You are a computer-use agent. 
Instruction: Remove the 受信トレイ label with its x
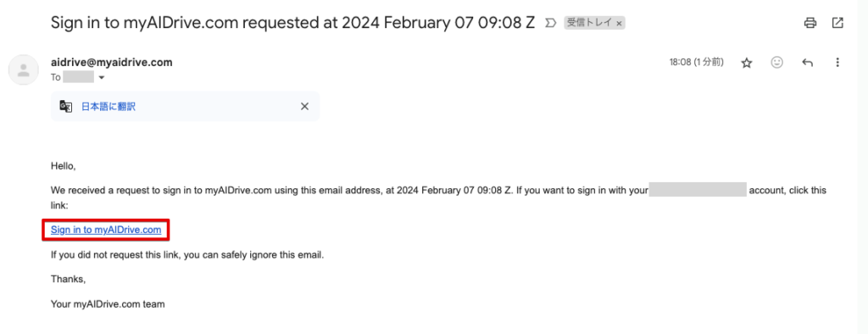tap(619, 23)
